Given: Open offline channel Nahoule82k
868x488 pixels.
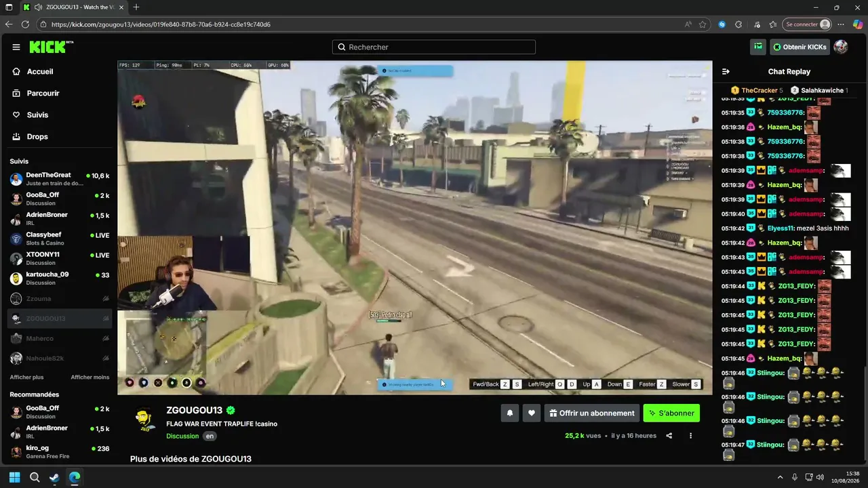Looking at the screenshot, I should 59,358.
